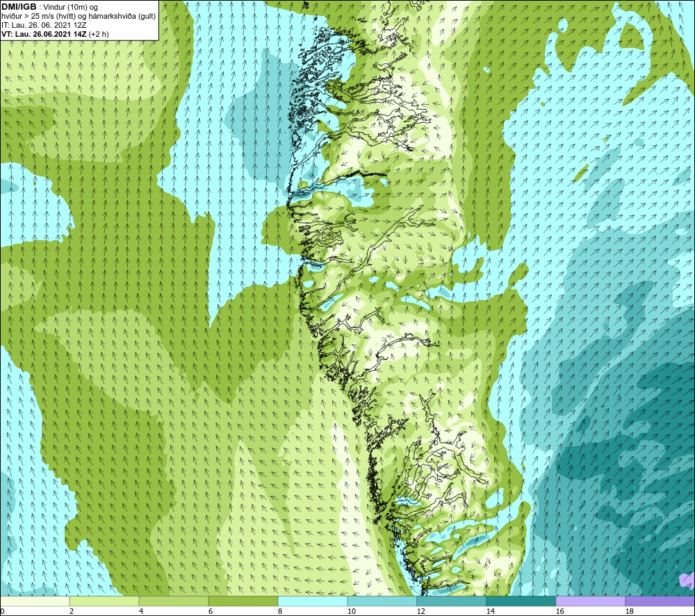The width and height of the screenshot is (695, 616).
Task: Click the legend label '2'
Action: [x=72, y=611]
